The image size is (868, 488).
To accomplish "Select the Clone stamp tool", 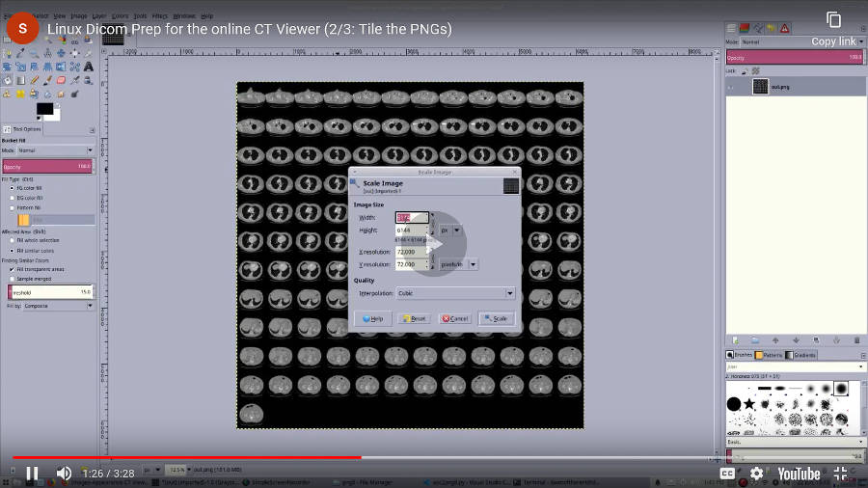I will point(7,95).
